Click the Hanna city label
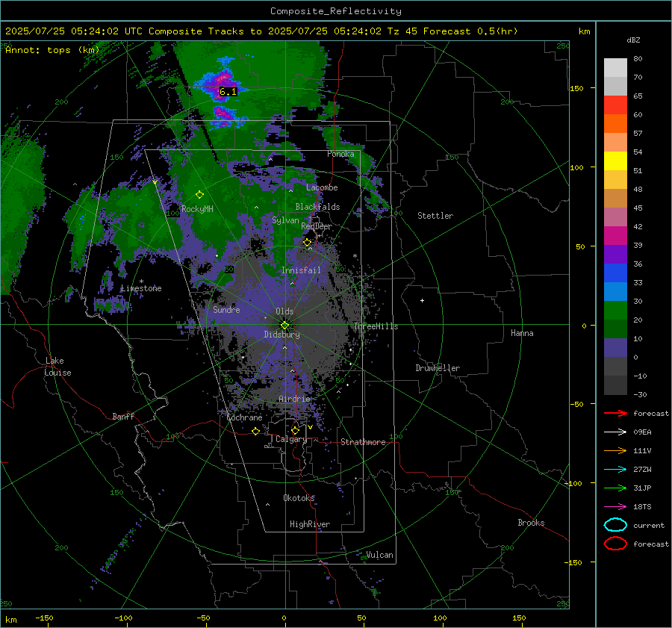 (x=522, y=333)
